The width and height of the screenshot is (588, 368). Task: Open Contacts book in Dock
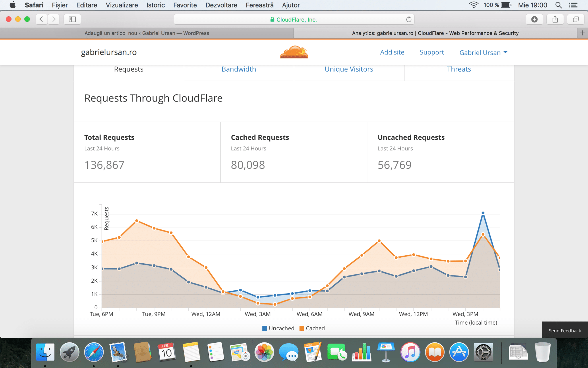[x=142, y=352]
